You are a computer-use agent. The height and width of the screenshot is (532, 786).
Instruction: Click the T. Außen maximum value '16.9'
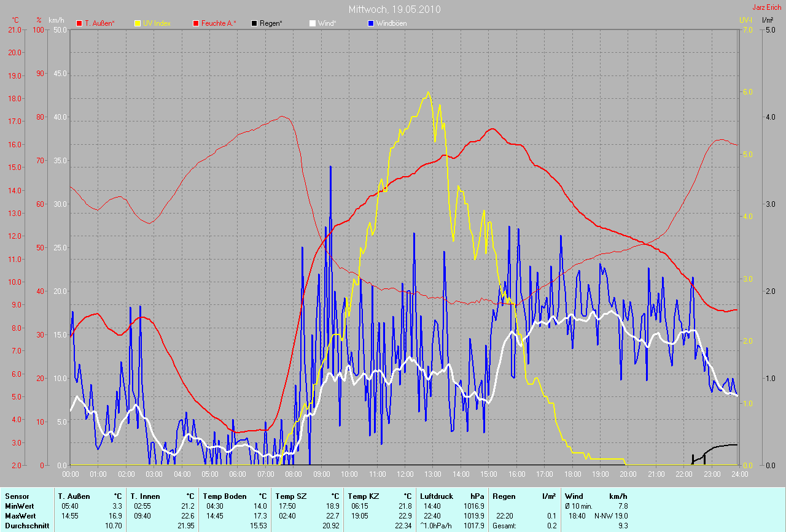pos(115,515)
